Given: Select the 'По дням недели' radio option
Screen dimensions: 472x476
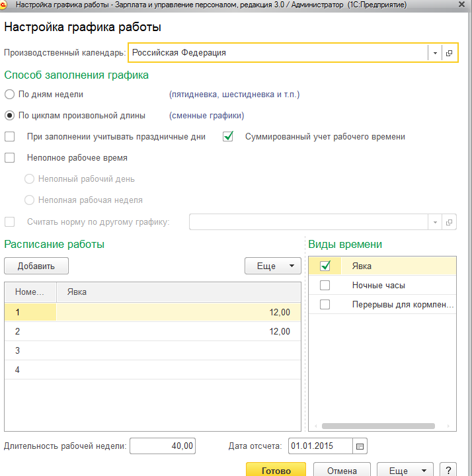Looking at the screenshot, I should pyautogui.click(x=9, y=95).
